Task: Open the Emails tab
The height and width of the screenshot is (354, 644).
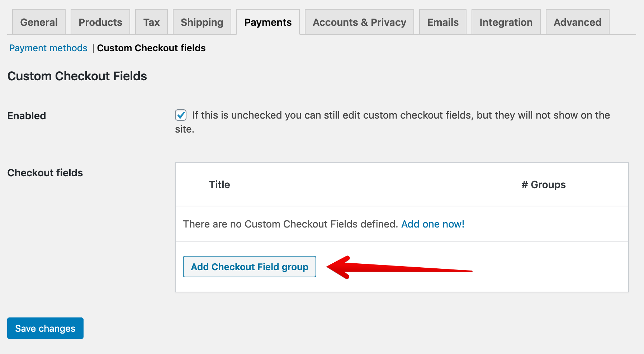Action: click(443, 22)
